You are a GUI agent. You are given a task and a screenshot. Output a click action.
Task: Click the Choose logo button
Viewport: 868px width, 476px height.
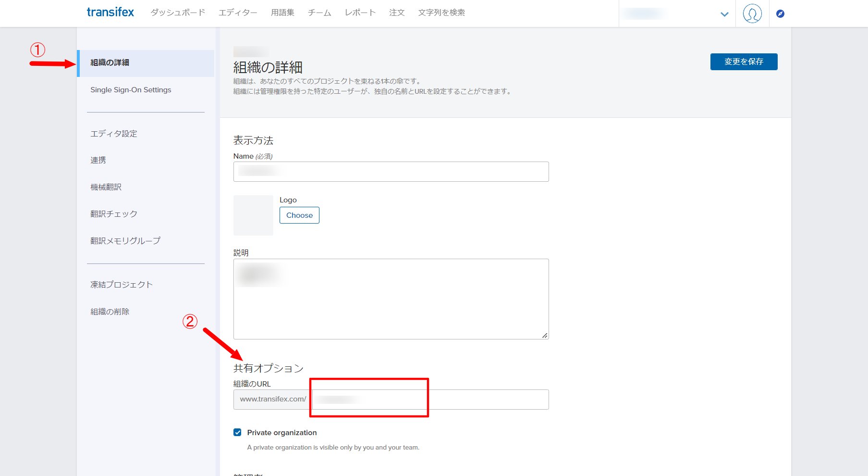[x=299, y=215]
